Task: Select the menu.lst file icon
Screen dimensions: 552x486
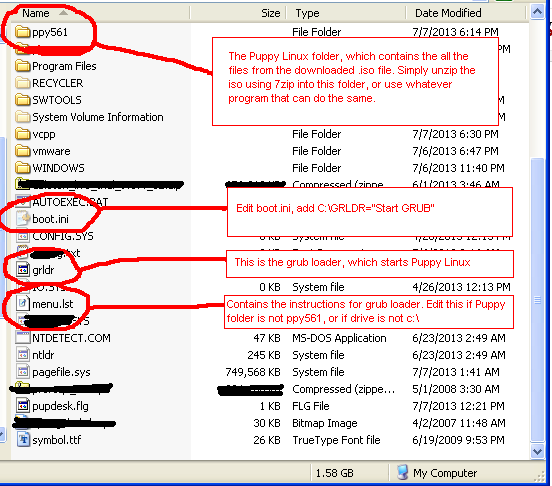Action: (23, 303)
